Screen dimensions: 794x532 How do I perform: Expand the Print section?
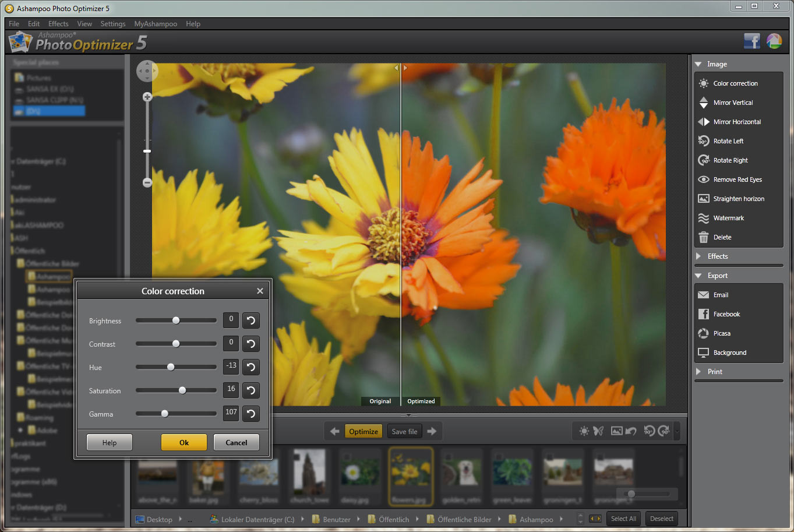pyautogui.click(x=714, y=372)
